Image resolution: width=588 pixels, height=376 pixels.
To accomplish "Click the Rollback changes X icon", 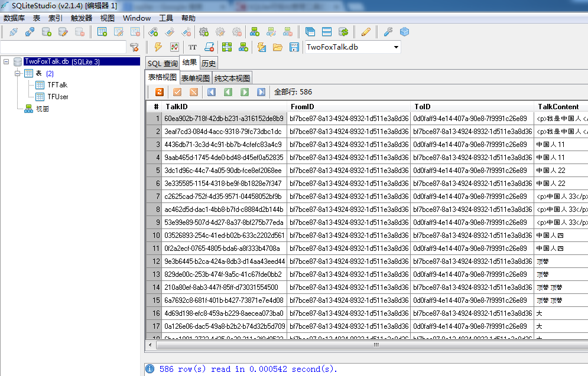I will (194, 92).
